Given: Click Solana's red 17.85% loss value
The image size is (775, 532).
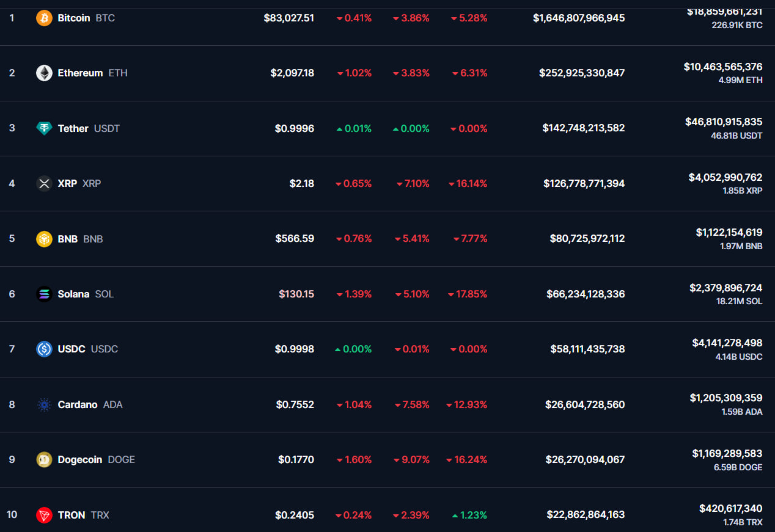Looking at the screenshot, I should point(468,294).
